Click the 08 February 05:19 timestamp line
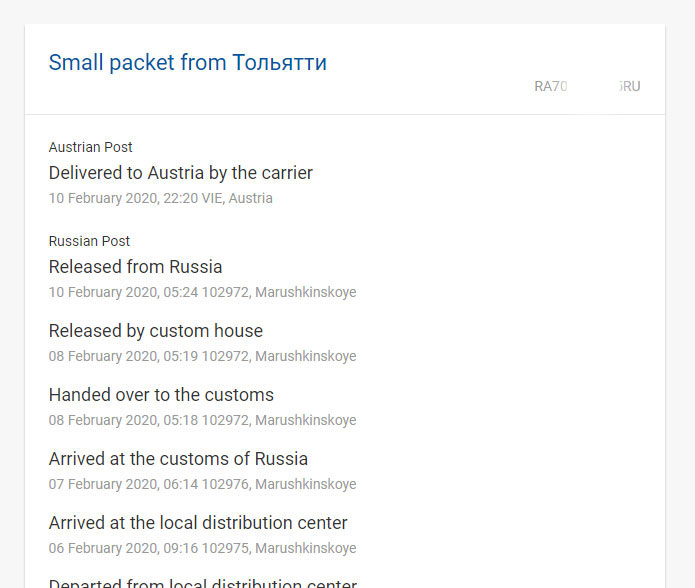 [x=203, y=356]
